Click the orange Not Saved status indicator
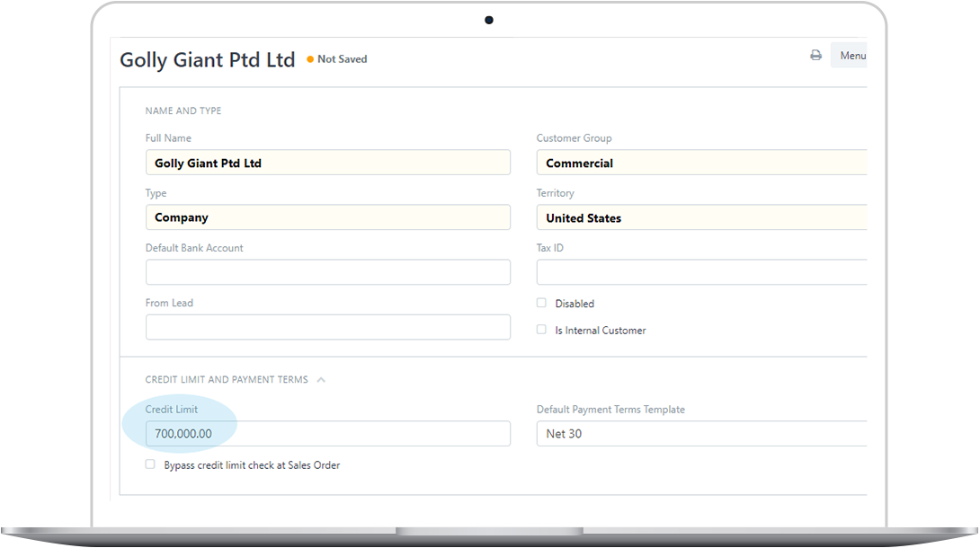Image resolution: width=980 pixels, height=548 pixels. [337, 59]
